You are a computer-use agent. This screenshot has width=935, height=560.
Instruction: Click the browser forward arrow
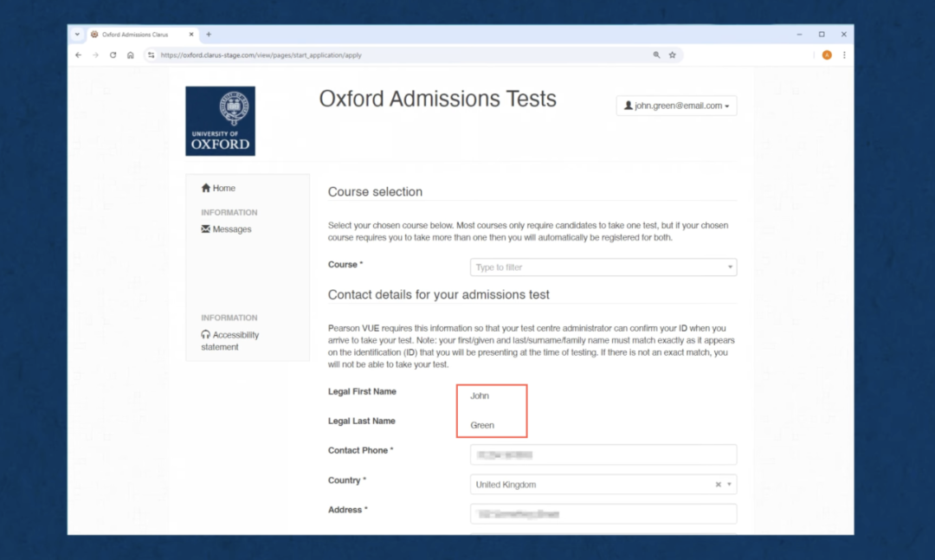coord(95,55)
